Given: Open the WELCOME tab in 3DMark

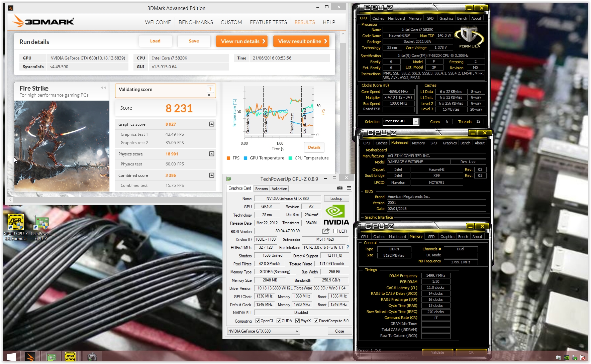Looking at the screenshot, I should pyautogui.click(x=158, y=22).
